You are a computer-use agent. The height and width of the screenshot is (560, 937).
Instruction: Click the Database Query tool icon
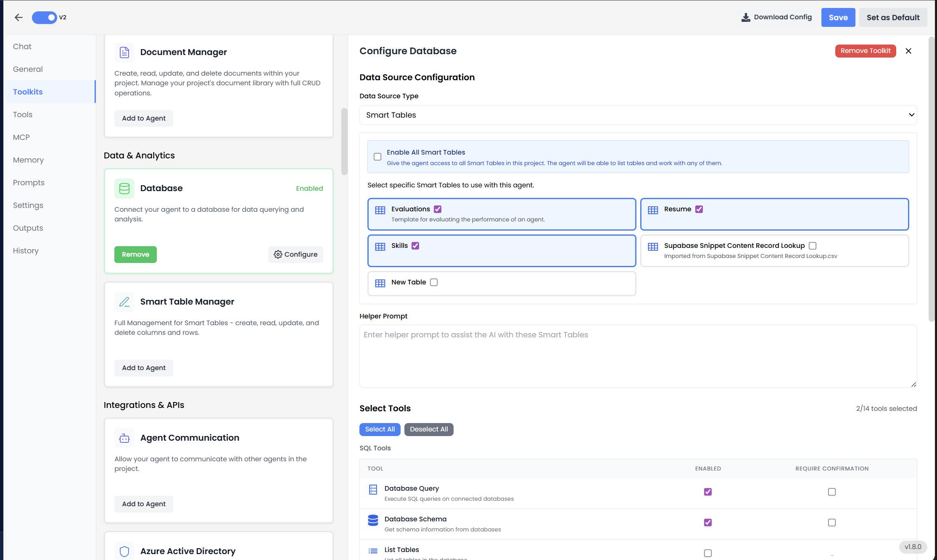point(373,489)
